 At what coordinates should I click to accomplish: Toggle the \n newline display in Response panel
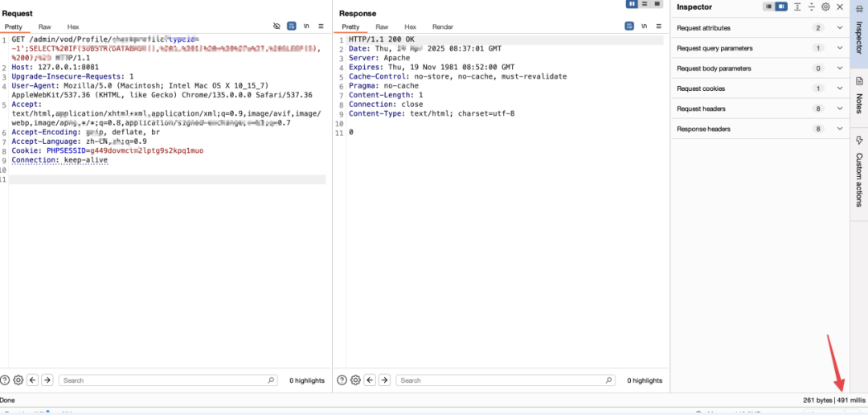644,26
